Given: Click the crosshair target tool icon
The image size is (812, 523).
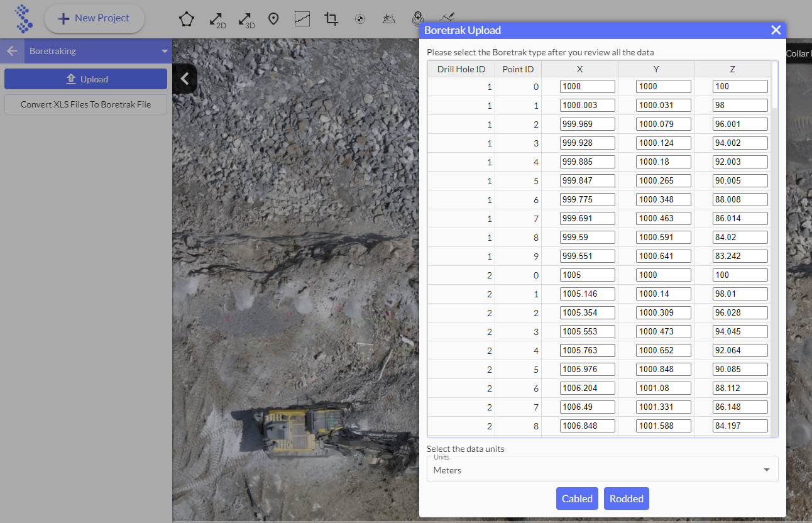Looking at the screenshot, I should click(x=360, y=19).
